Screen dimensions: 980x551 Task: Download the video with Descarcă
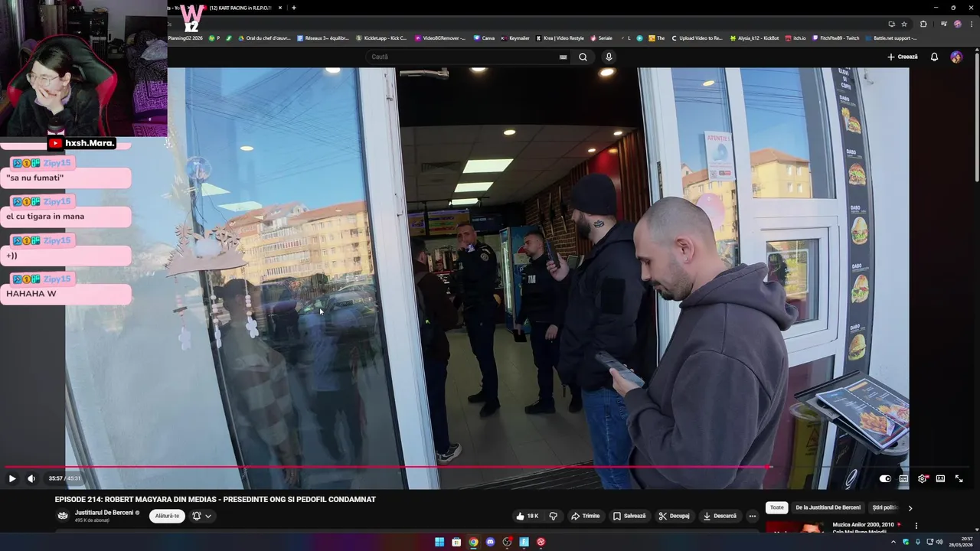tap(720, 516)
